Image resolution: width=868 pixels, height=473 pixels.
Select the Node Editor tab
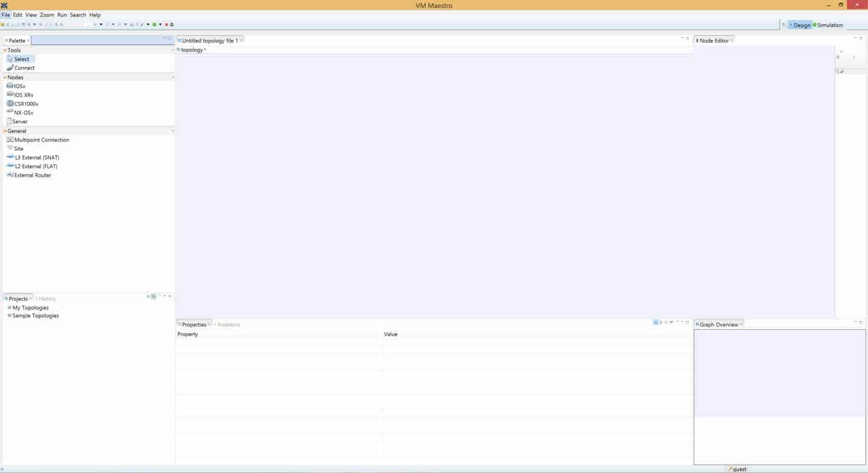(714, 41)
